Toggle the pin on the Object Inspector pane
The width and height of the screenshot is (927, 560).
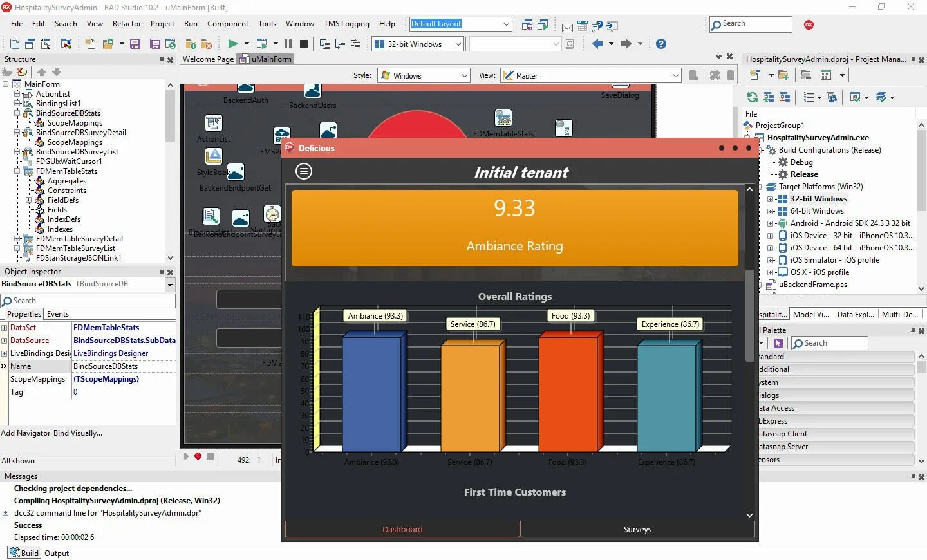[x=162, y=272]
